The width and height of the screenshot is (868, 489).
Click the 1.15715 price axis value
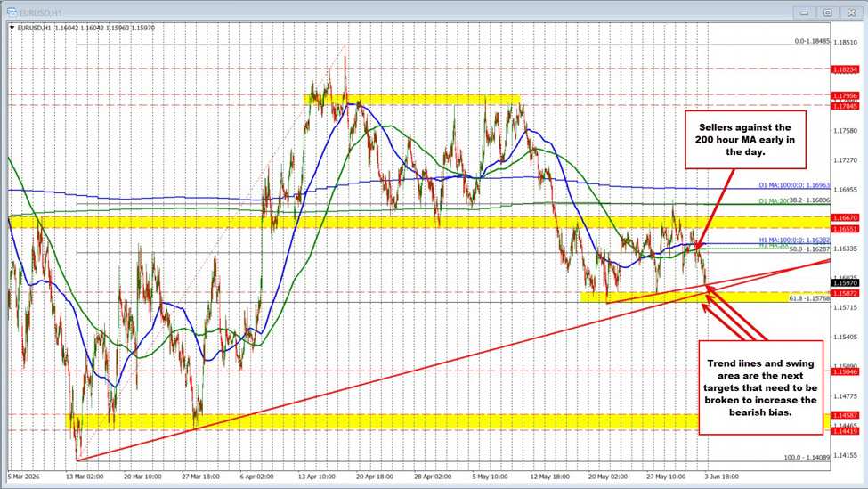click(846, 307)
